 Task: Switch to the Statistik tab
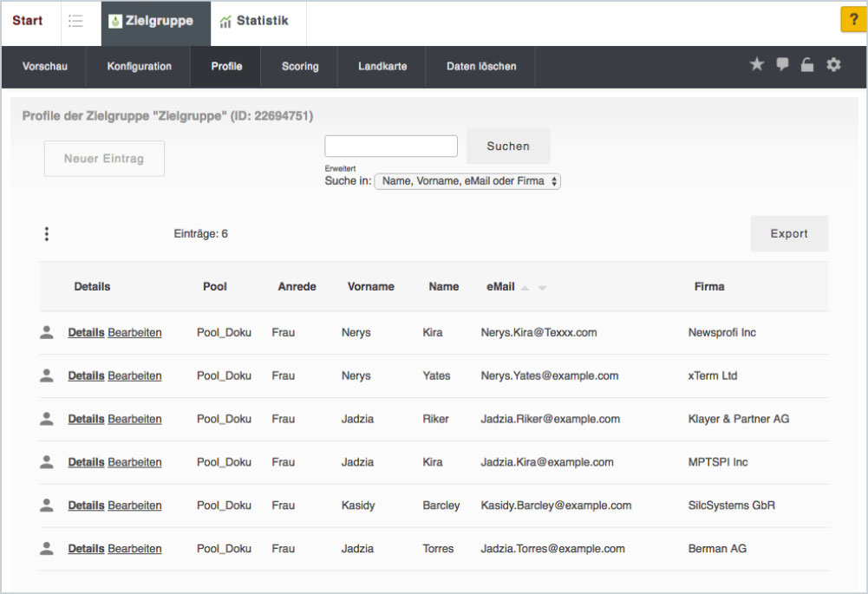point(254,21)
